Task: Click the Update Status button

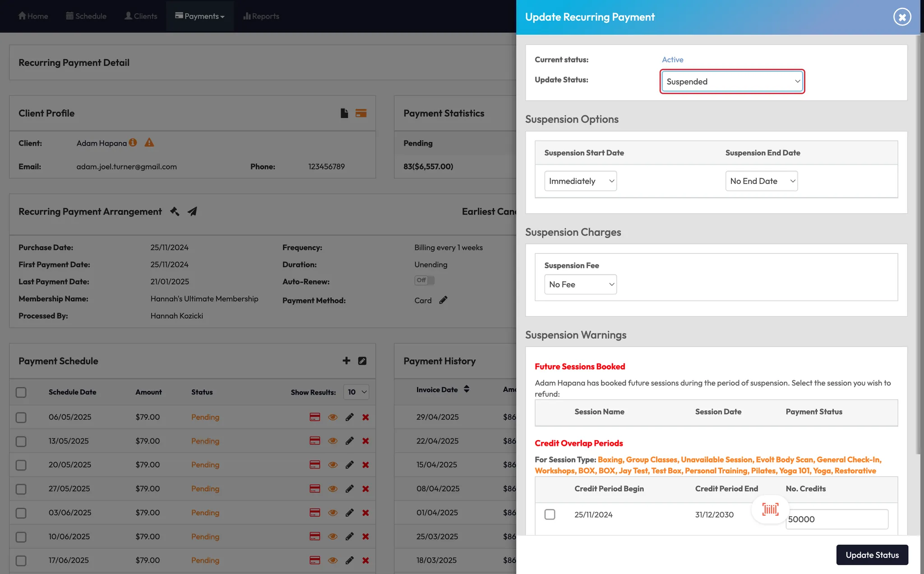Action: 872,555
